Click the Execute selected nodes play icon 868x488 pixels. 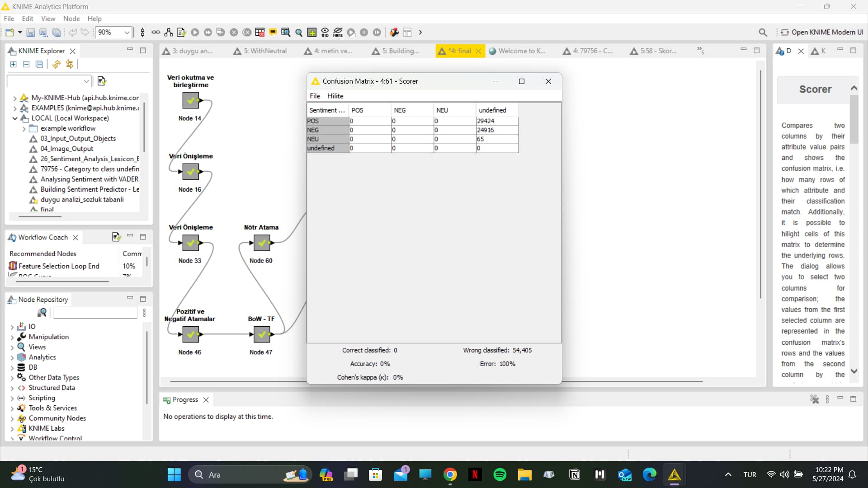pyautogui.click(x=195, y=32)
